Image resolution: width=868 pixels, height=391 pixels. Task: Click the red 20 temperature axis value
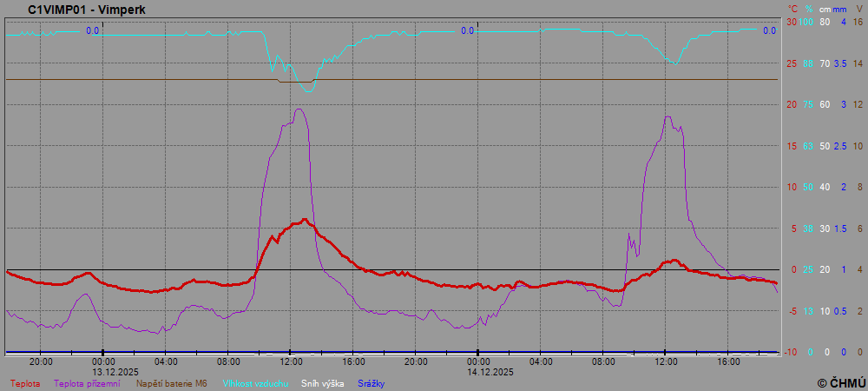tap(791, 104)
